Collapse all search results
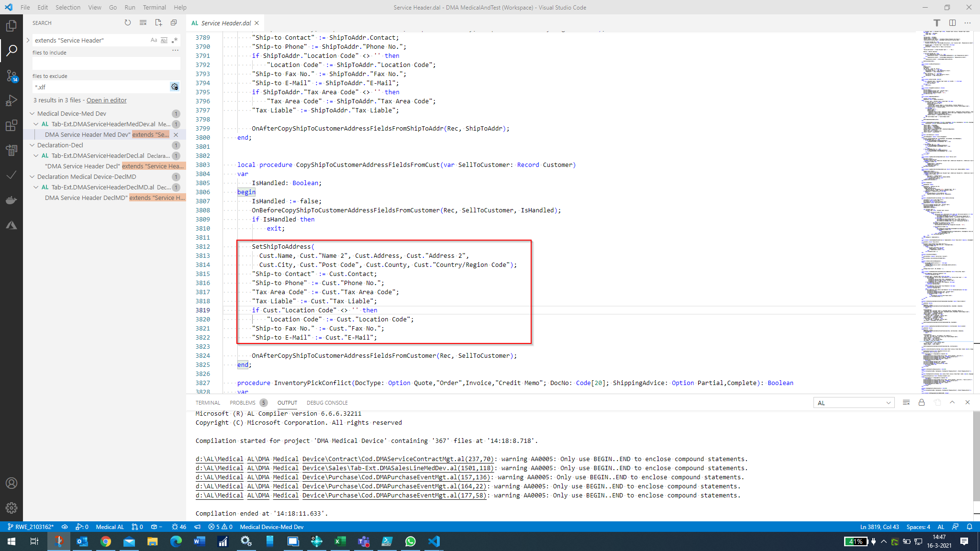This screenshot has width=980, height=551. (x=174, y=22)
